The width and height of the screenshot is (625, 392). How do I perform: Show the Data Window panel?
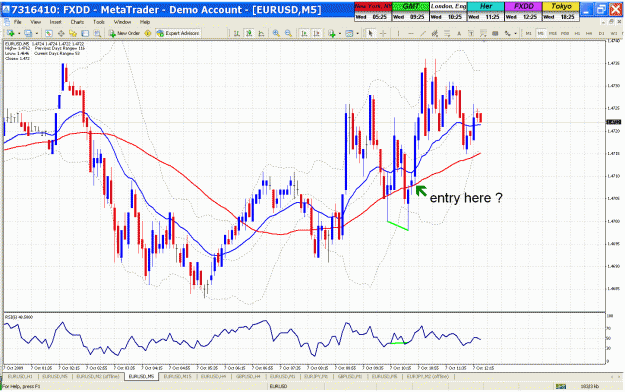pos(61,33)
